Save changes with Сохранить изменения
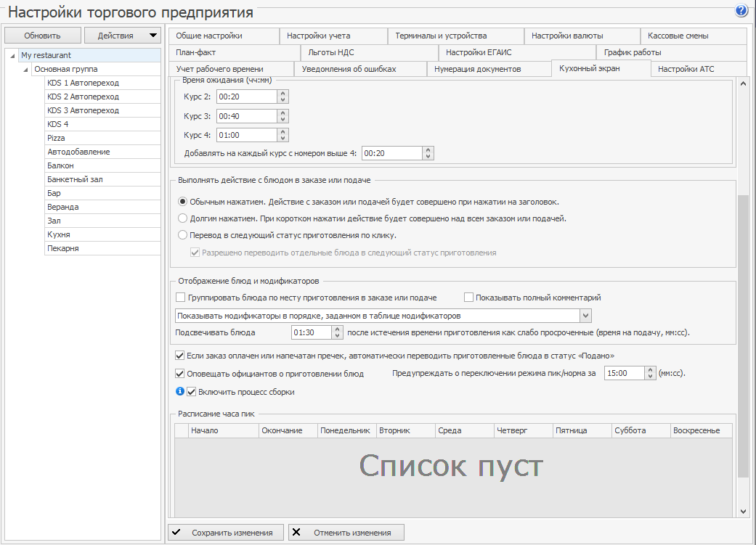The image size is (756, 545). 227,532
